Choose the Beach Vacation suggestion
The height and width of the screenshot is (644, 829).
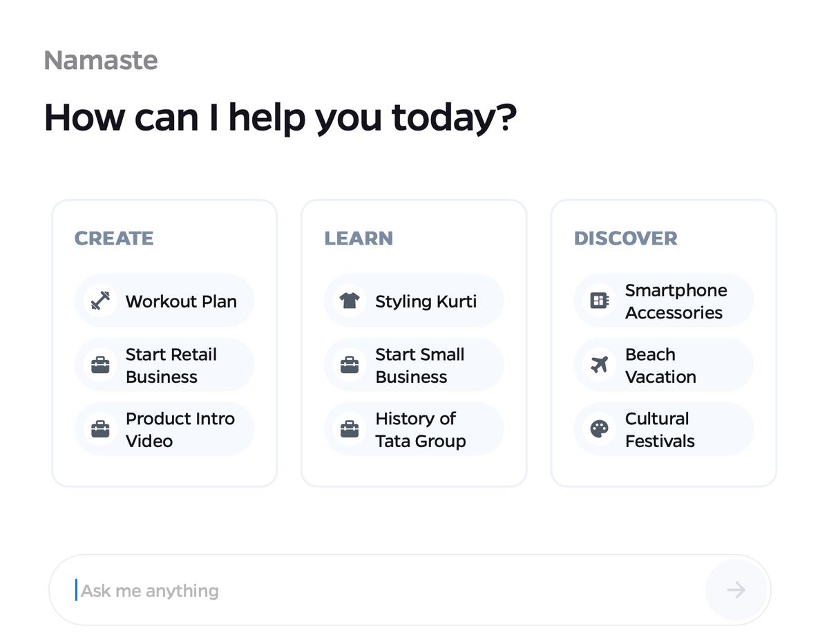pyautogui.click(x=663, y=365)
